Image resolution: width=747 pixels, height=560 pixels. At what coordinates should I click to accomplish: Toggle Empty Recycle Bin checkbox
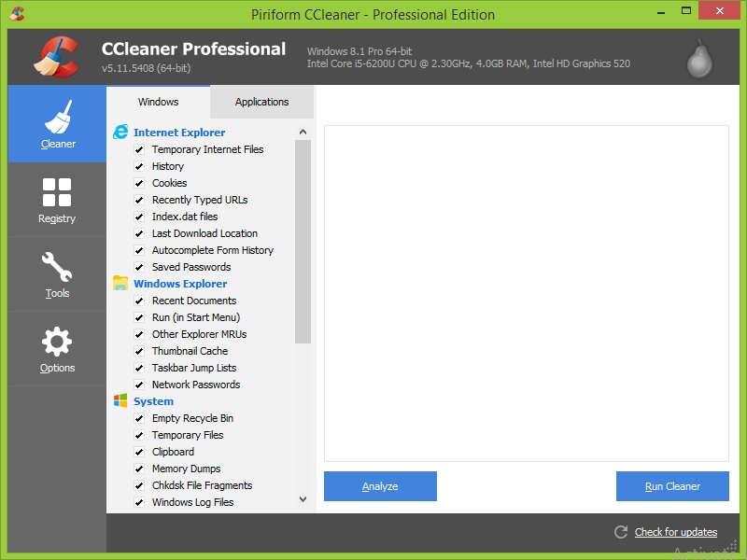(x=139, y=418)
